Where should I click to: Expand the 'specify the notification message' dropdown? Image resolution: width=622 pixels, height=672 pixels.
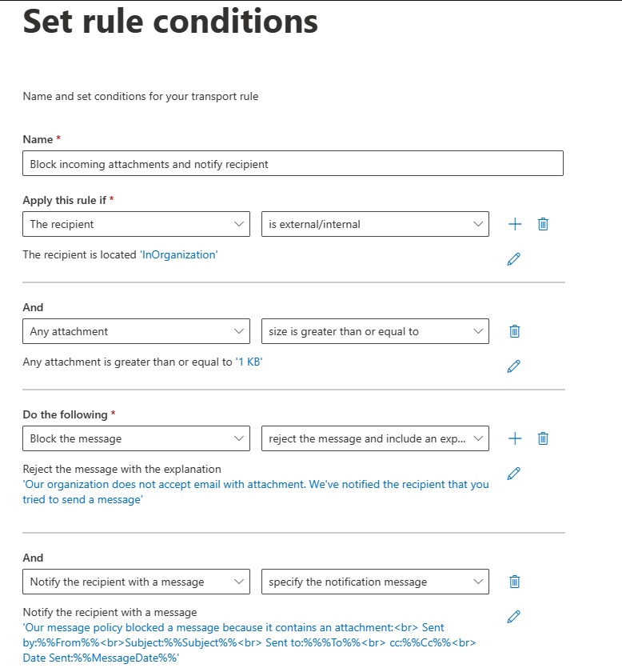[x=375, y=582]
